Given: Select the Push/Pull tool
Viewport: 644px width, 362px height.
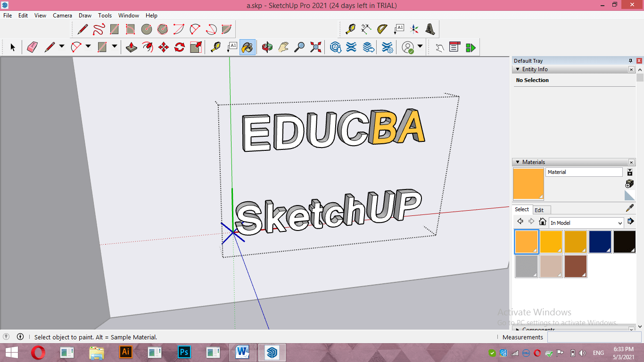Looking at the screenshot, I should pyautogui.click(x=132, y=47).
